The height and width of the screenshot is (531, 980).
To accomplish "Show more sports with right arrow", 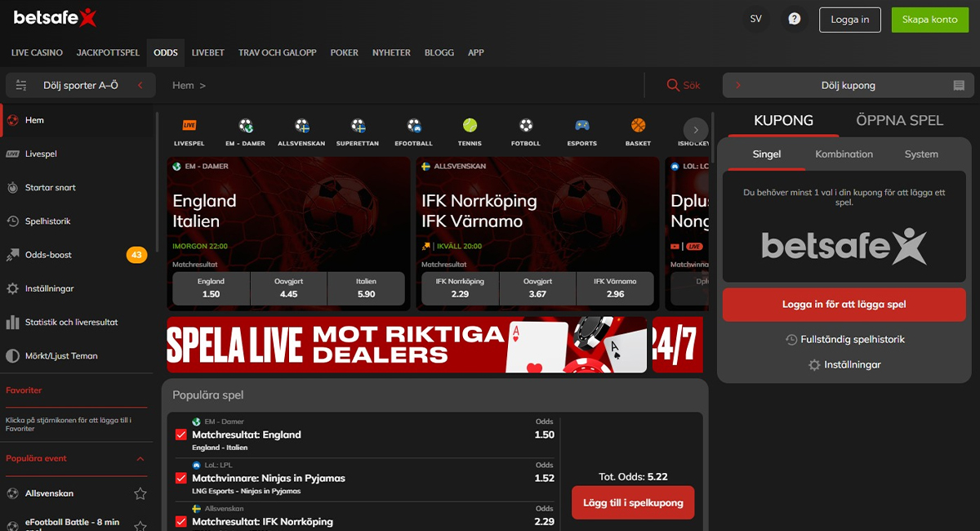I will [x=696, y=130].
